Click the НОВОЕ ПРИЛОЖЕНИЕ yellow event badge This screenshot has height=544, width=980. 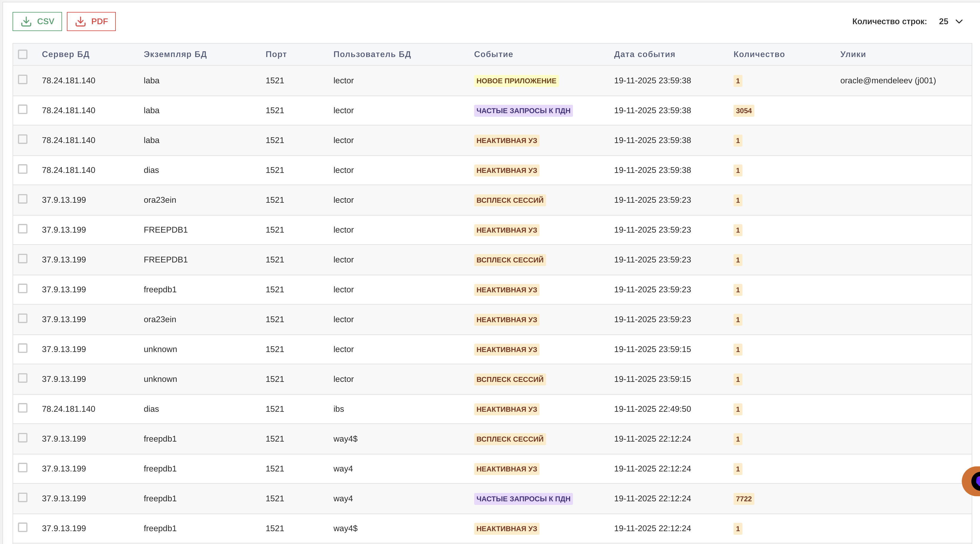(516, 81)
